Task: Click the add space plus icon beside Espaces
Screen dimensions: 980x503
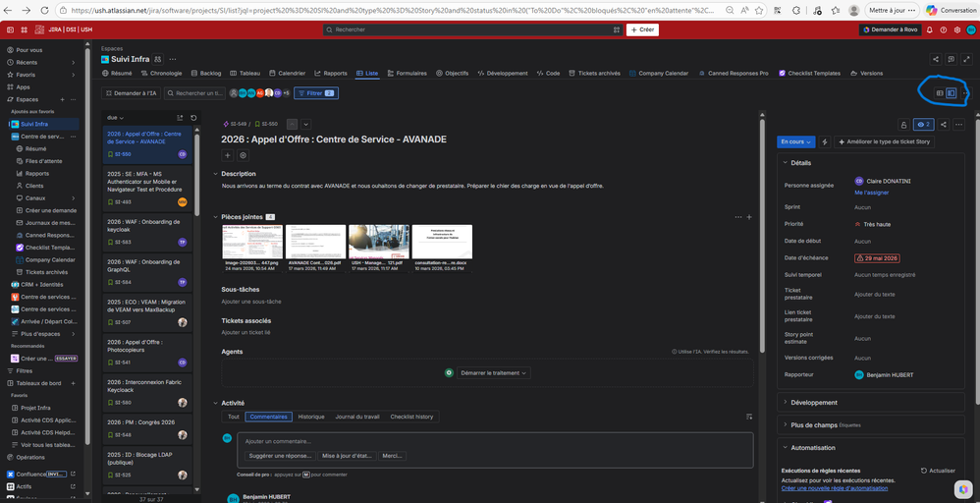Action: (62, 99)
